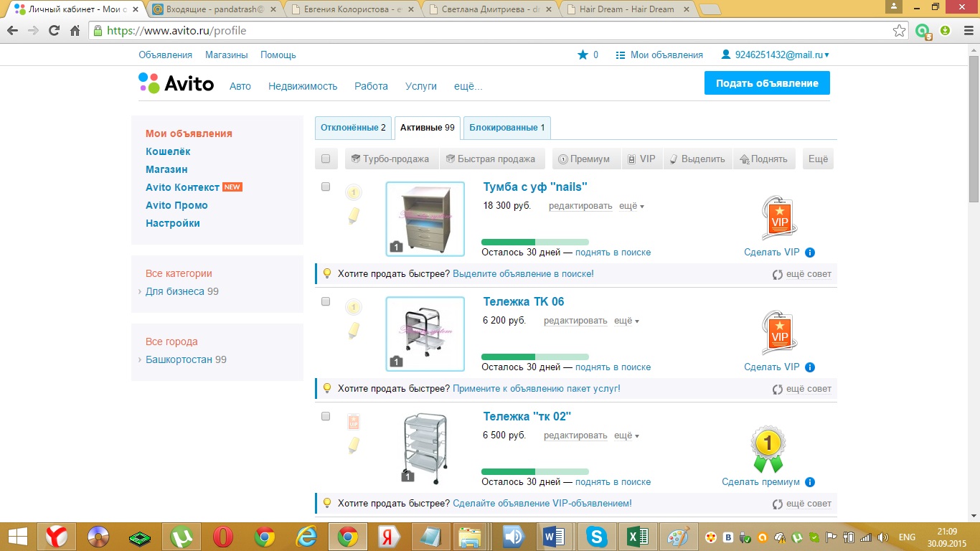
Task: Tick the checkbox for Тумба с уф "nails"
Action: 326,187
